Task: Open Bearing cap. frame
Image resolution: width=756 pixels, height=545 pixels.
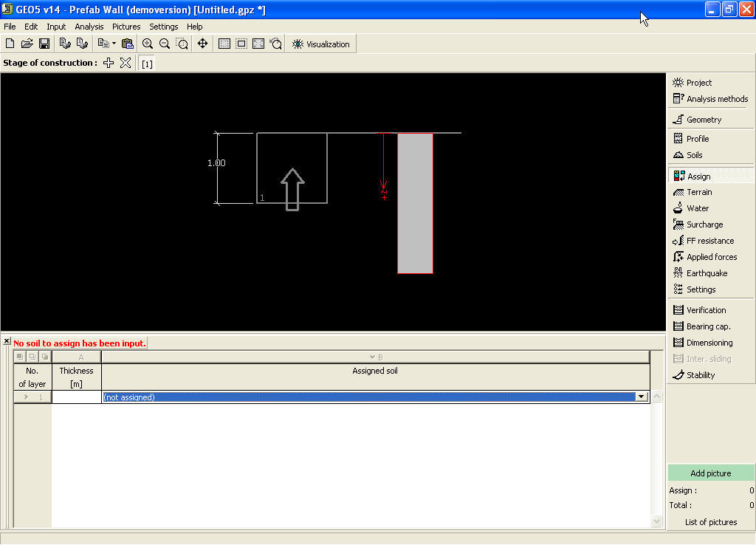Action: coord(711,326)
